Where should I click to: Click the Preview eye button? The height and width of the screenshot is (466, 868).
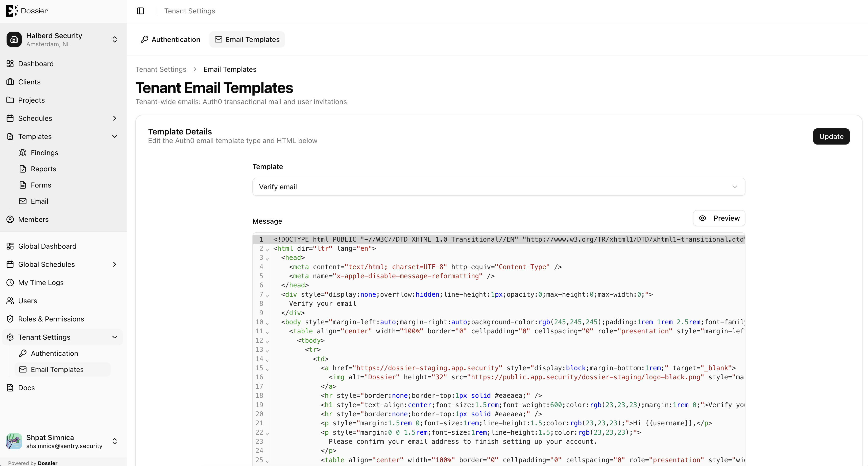pyautogui.click(x=719, y=218)
